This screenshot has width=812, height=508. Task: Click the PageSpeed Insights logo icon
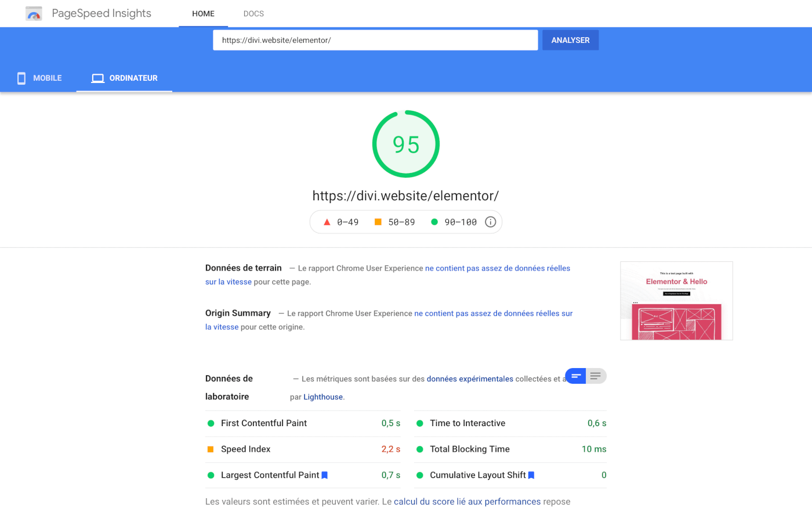[34, 13]
